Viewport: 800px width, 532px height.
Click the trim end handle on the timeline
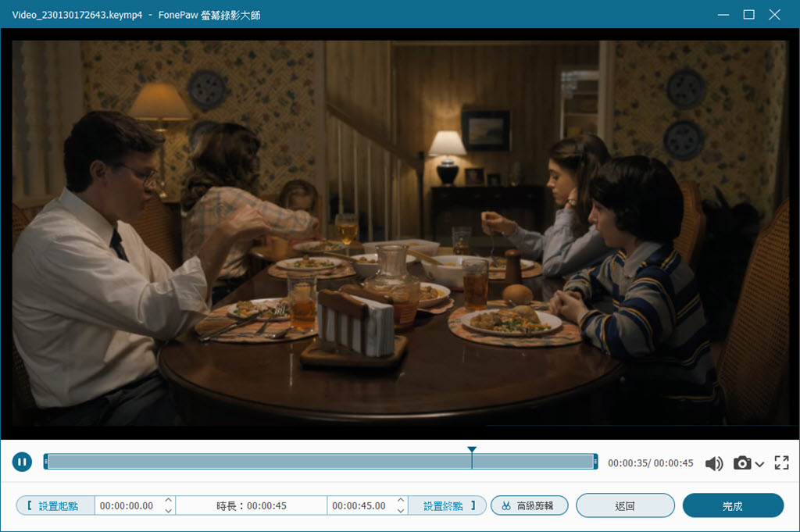[595, 462]
